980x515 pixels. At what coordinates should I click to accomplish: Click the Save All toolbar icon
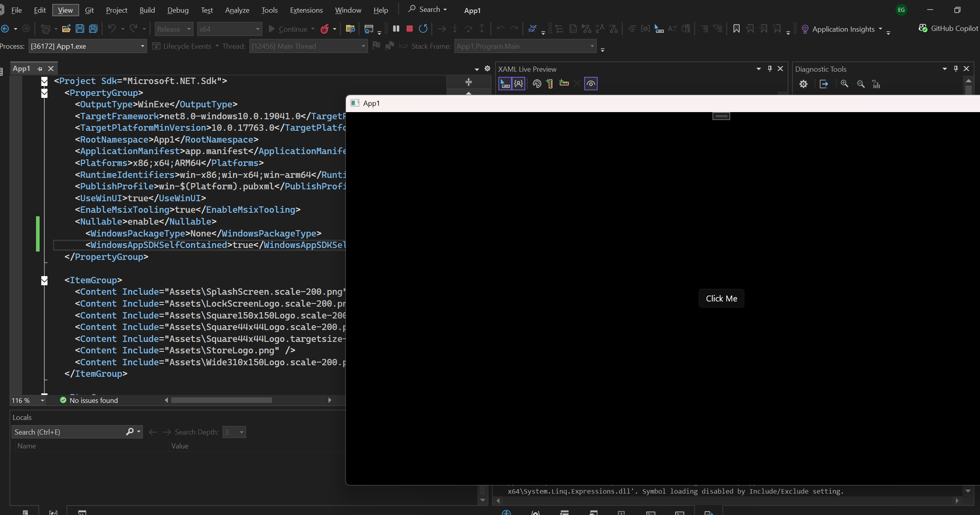click(93, 29)
